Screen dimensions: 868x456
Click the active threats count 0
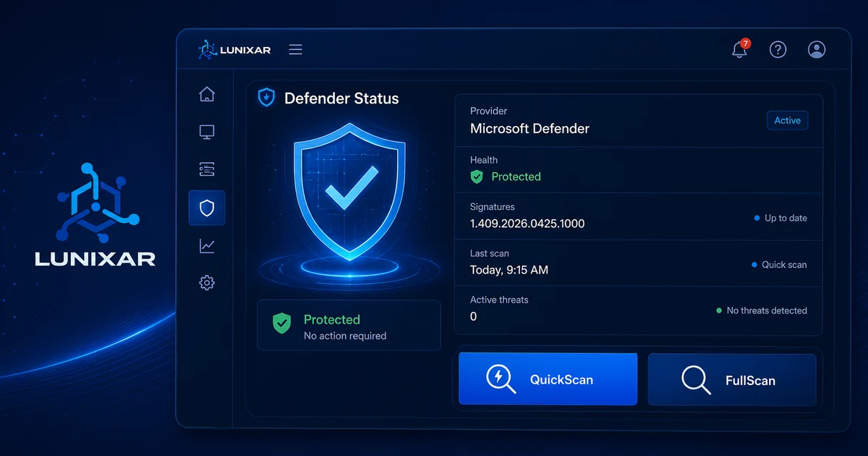(474, 316)
